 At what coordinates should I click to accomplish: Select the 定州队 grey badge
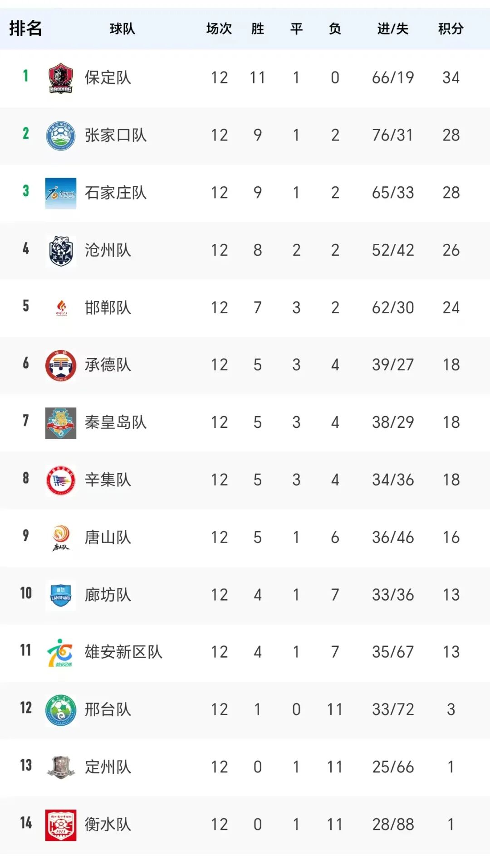tap(61, 767)
